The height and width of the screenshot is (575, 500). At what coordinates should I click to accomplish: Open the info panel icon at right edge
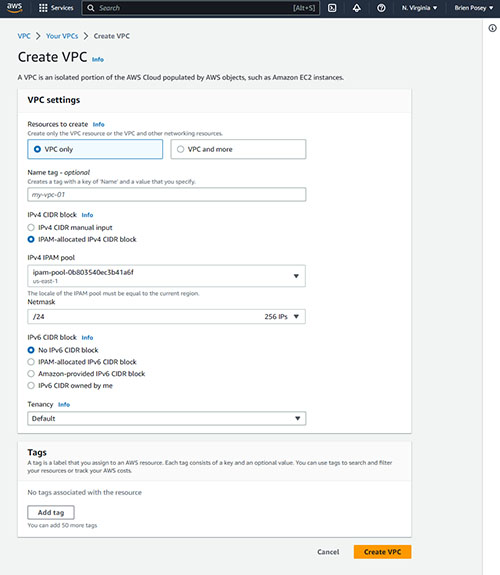coord(492,28)
